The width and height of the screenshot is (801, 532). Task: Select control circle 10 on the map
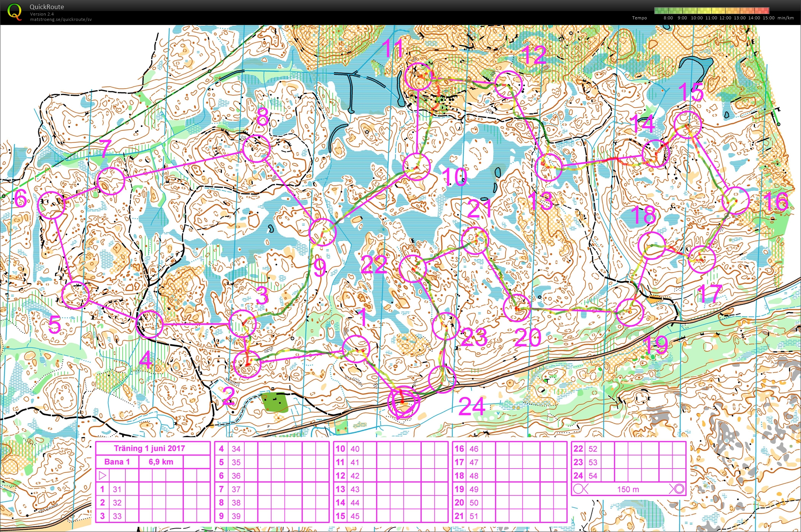pos(416,167)
